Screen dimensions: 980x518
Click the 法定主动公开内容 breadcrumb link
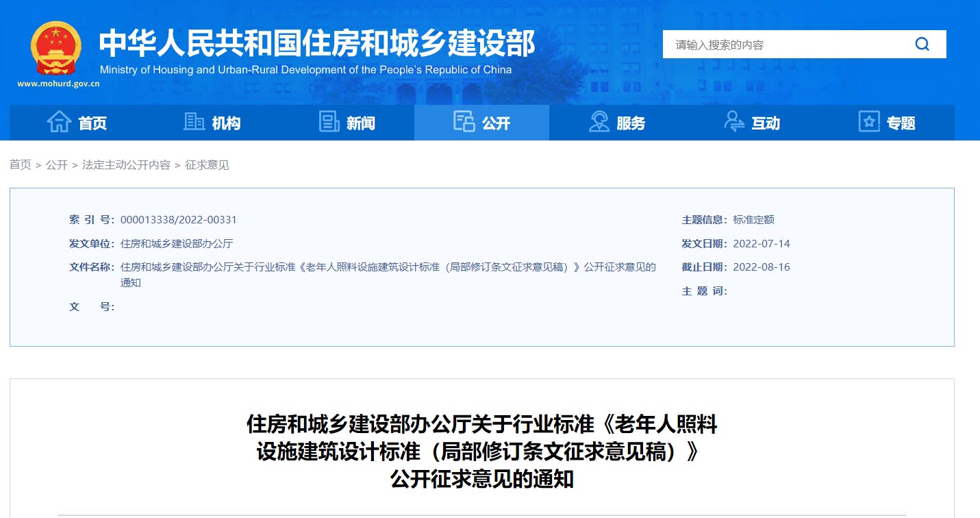[x=126, y=165]
